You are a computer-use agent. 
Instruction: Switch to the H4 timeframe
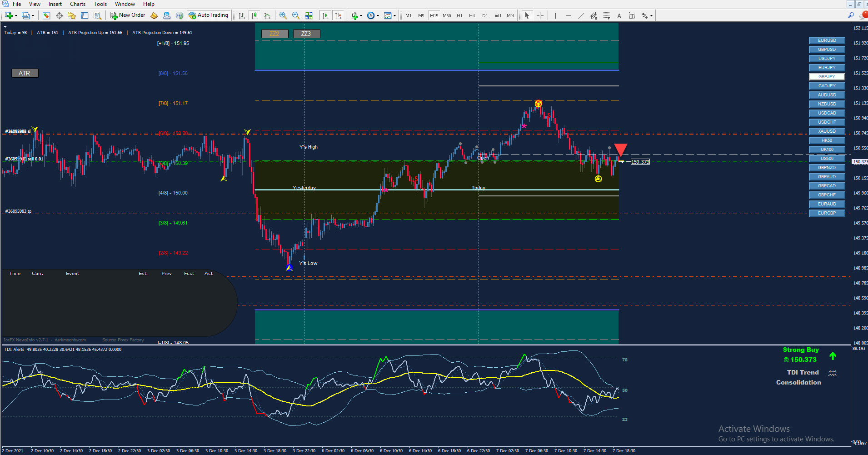click(x=472, y=15)
